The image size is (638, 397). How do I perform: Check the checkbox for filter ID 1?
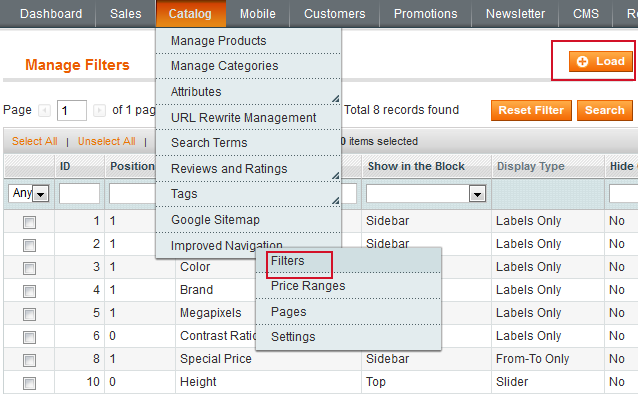point(29,222)
